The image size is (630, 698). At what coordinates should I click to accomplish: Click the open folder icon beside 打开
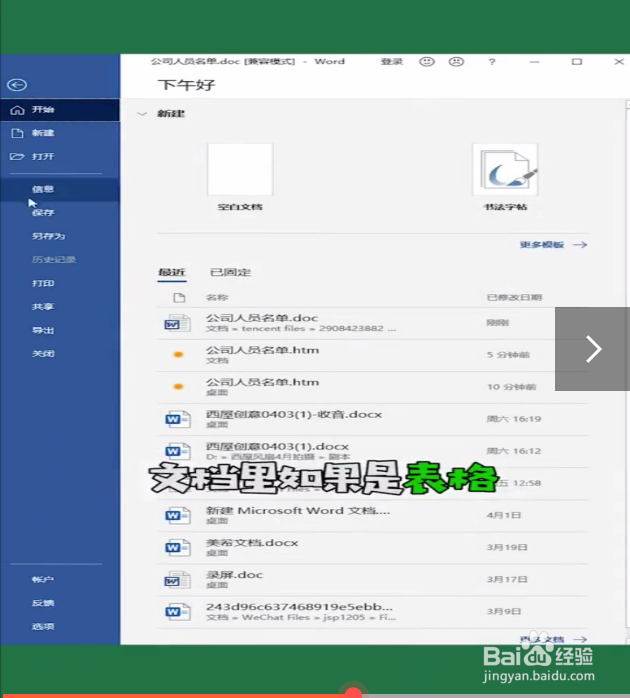pyautogui.click(x=17, y=157)
